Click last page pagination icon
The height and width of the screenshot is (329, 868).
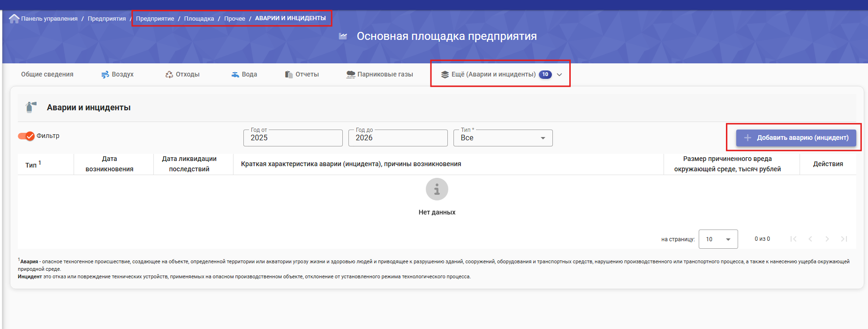[x=844, y=239]
